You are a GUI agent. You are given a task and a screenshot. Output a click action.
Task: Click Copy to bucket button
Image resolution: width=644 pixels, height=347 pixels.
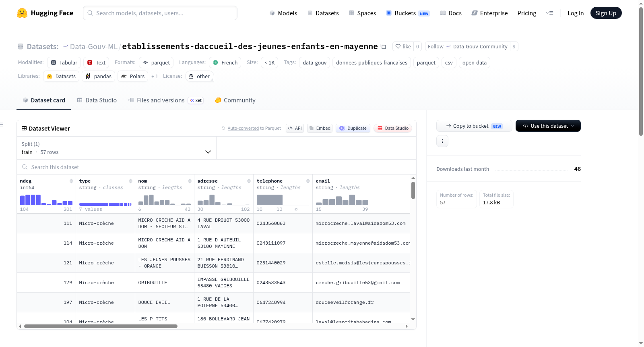pyautogui.click(x=474, y=126)
